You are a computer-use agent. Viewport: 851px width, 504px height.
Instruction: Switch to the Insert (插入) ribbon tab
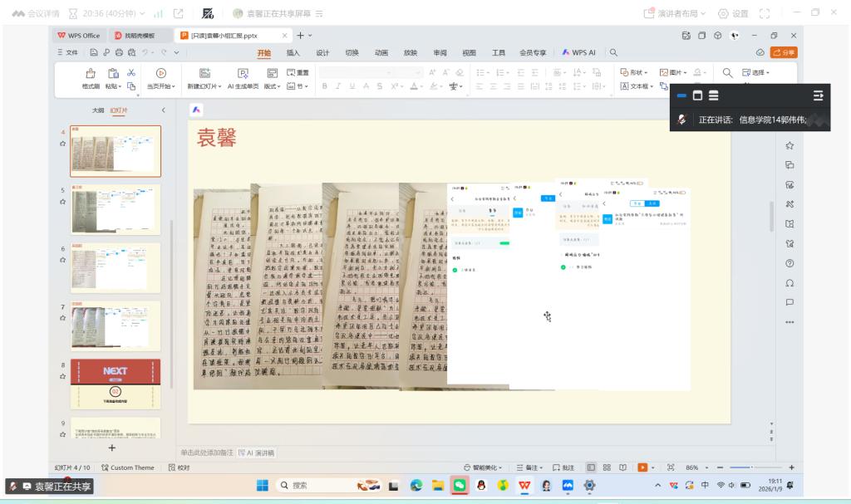click(x=293, y=52)
